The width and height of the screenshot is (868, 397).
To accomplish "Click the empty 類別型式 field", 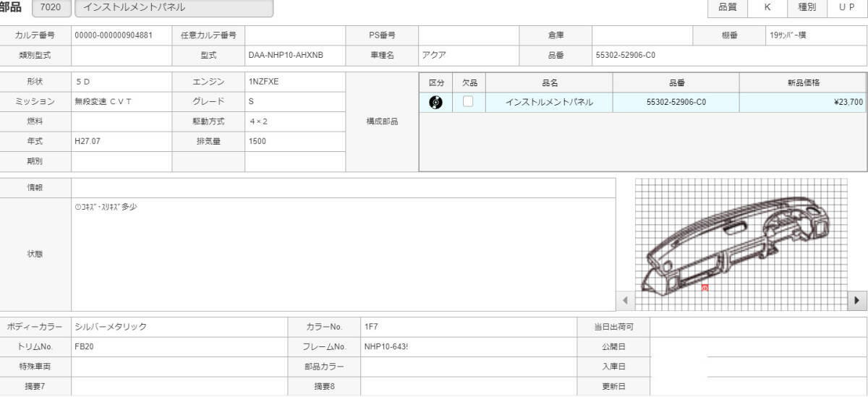I will tap(122, 55).
